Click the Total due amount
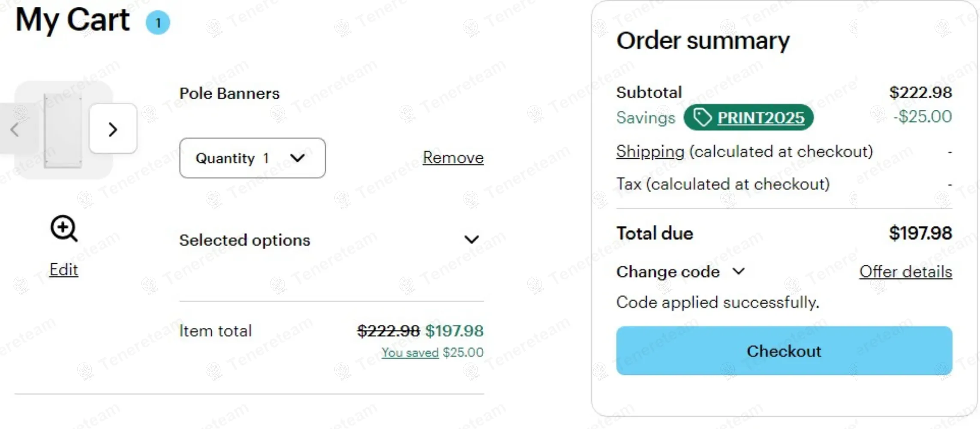Image resolution: width=980 pixels, height=429 pixels. tap(920, 233)
